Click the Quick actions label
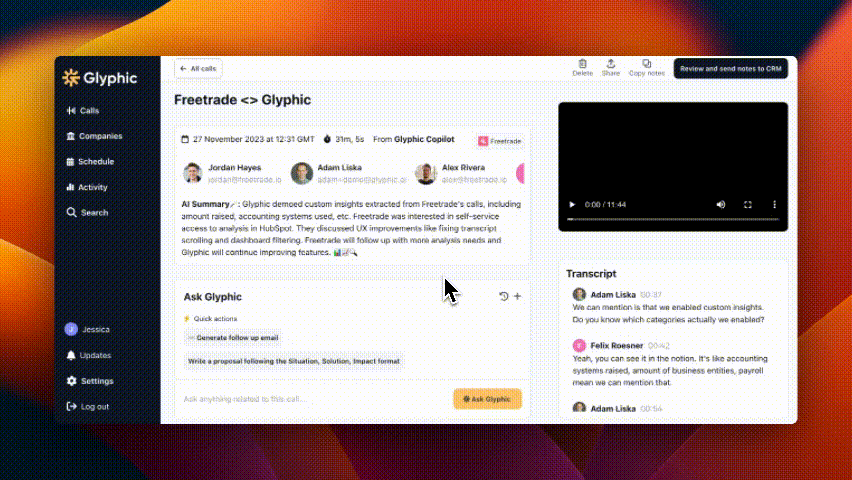Screen dimensions: 852x480 pyautogui.click(x=215, y=319)
